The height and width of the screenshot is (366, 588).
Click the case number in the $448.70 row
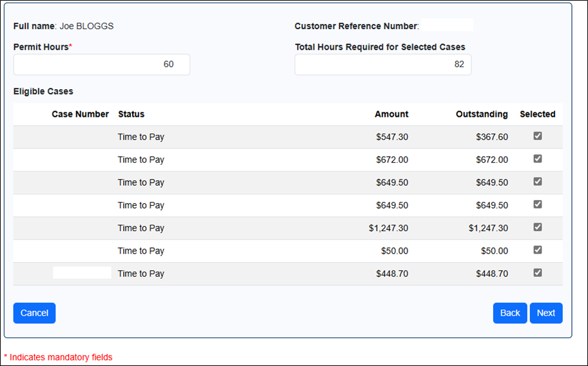(x=82, y=273)
